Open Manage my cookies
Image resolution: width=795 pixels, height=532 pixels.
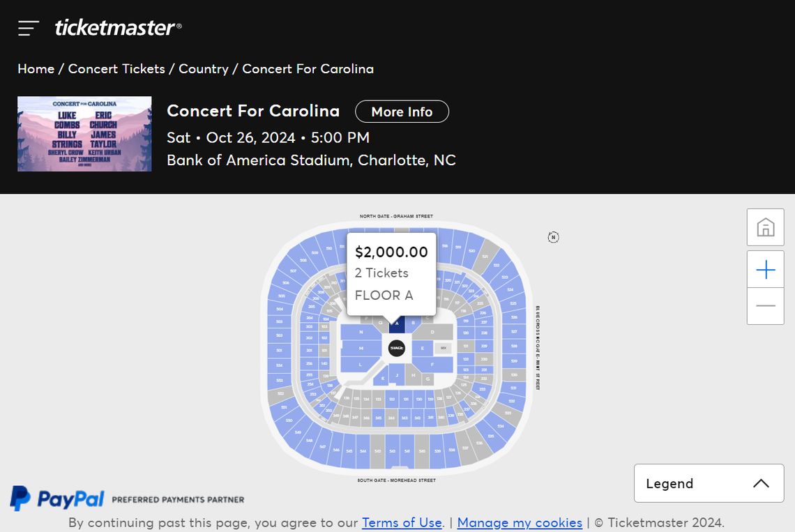(x=520, y=522)
